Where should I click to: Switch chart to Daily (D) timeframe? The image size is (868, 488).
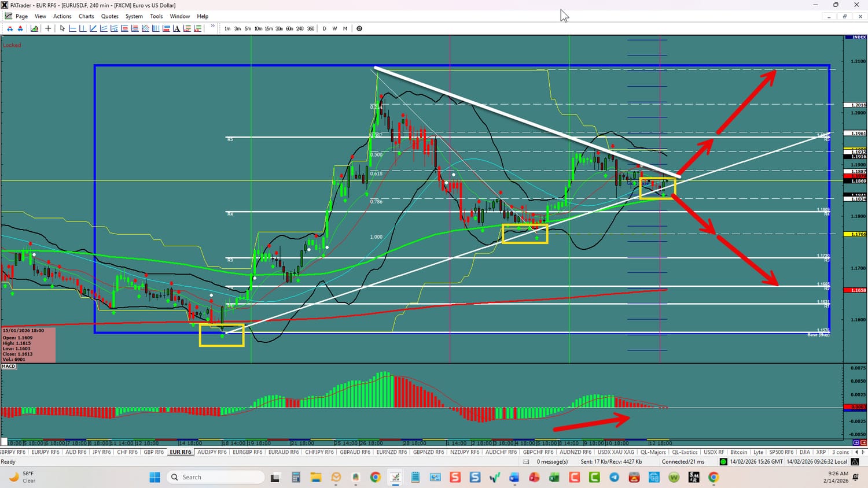pyautogui.click(x=324, y=28)
